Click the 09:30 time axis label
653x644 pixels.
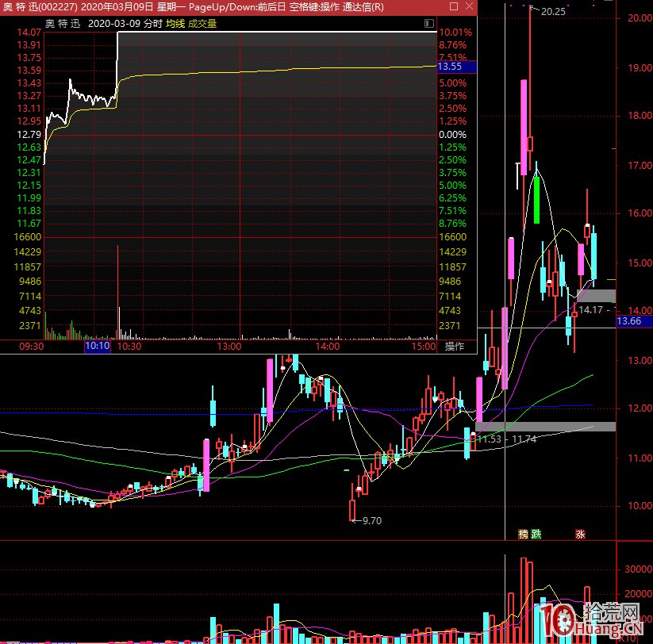coord(32,347)
